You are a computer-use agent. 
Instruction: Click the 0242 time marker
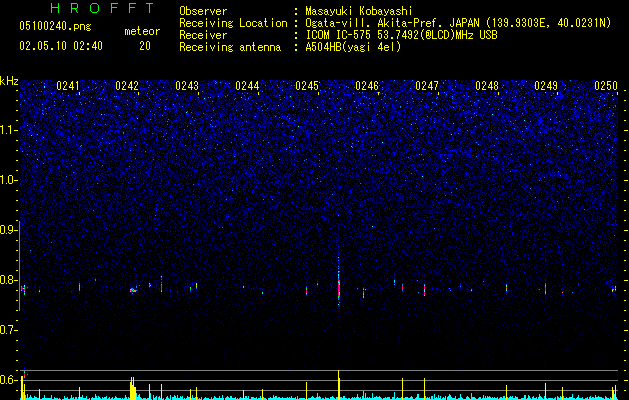(127, 86)
